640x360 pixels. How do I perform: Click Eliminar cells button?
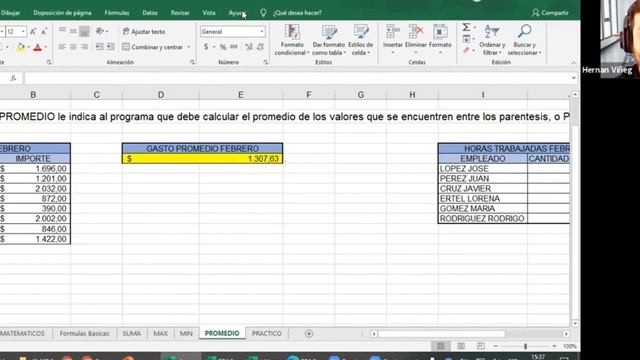416,40
